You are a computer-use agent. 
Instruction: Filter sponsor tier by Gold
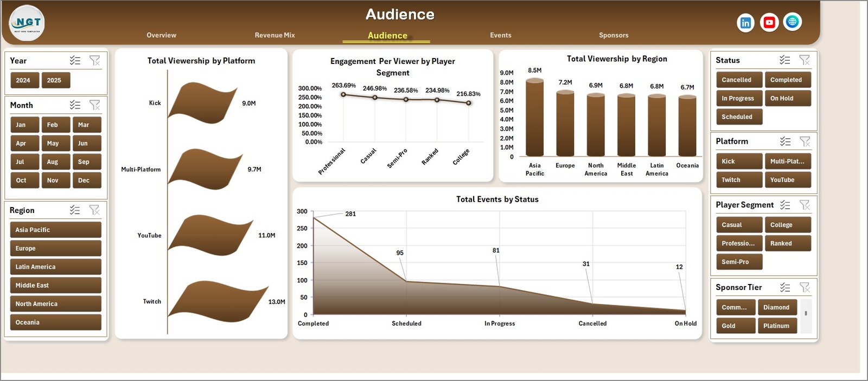click(736, 326)
